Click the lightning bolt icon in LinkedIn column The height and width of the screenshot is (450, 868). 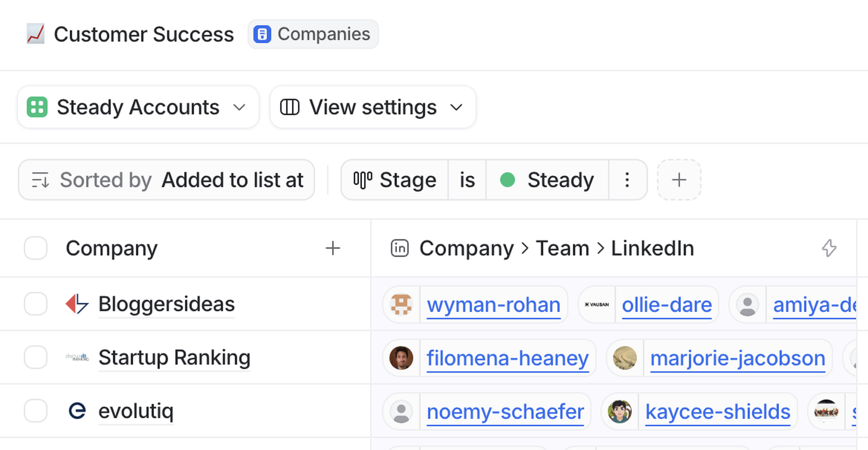click(829, 248)
